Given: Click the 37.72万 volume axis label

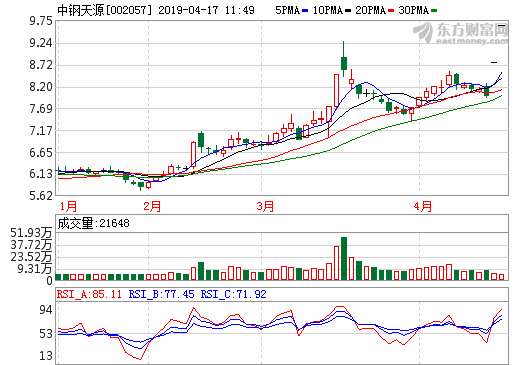Looking at the screenshot, I should pyautogui.click(x=31, y=245).
